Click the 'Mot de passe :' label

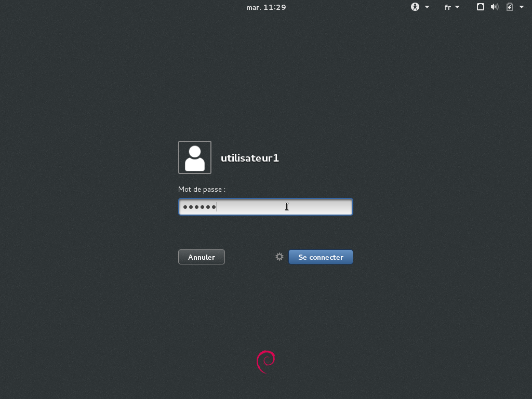click(x=202, y=190)
